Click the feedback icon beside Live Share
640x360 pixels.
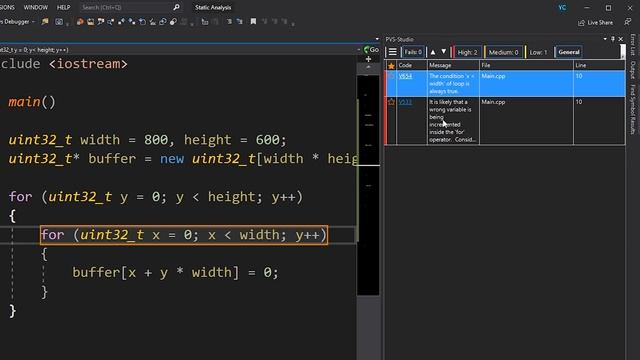pos(628,22)
